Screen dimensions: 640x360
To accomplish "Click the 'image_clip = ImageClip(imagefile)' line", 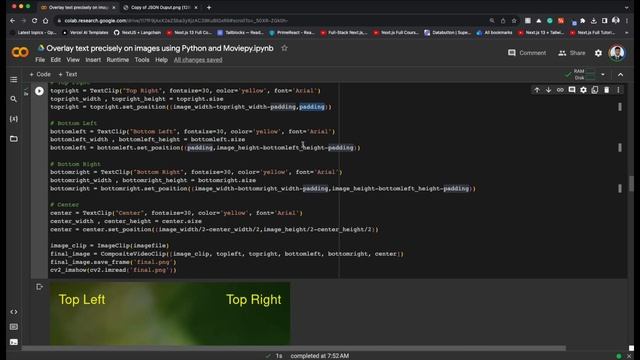I will (x=109, y=246).
